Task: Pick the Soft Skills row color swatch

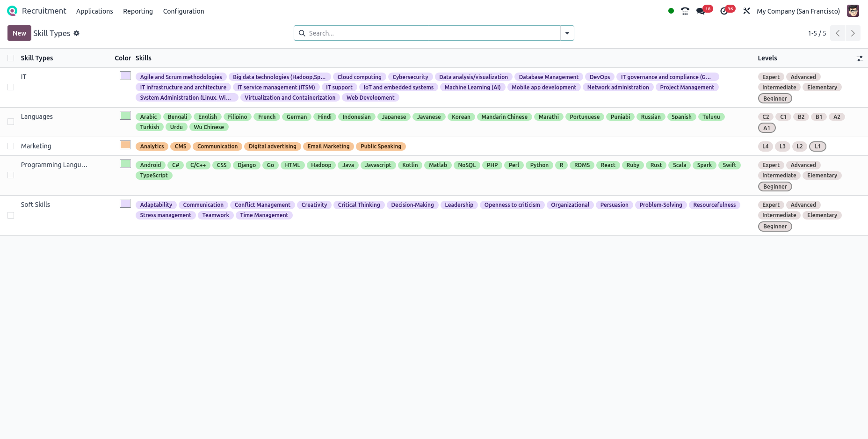Action: (x=125, y=204)
